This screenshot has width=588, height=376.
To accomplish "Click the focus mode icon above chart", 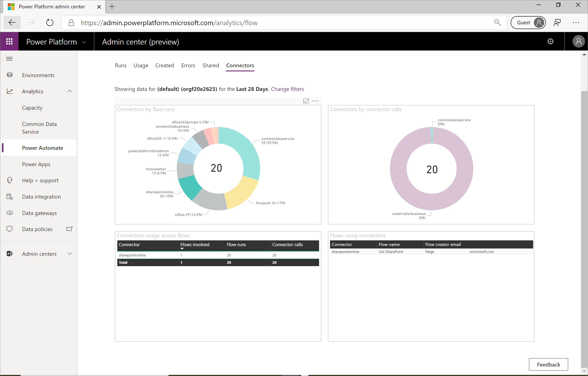I will 306,101.
